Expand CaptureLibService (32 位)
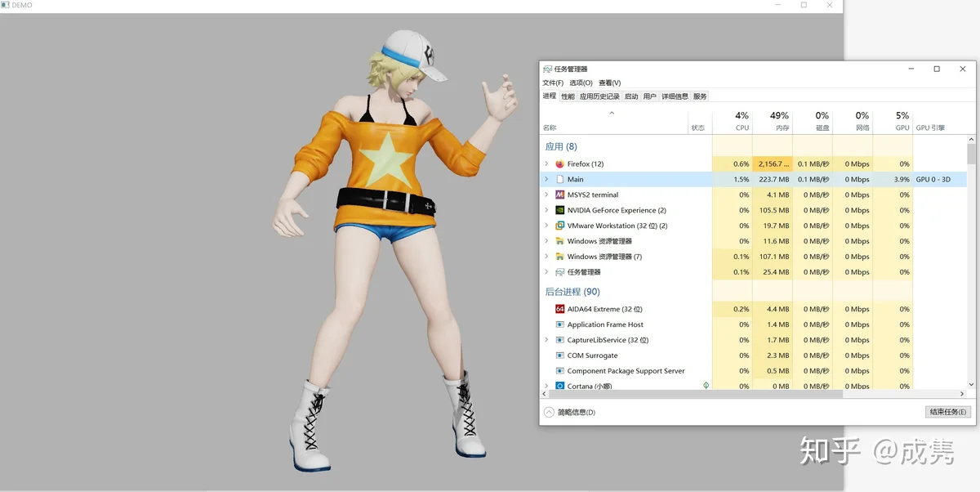The width and height of the screenshot is (980, 492). click(x=546, y=340)
